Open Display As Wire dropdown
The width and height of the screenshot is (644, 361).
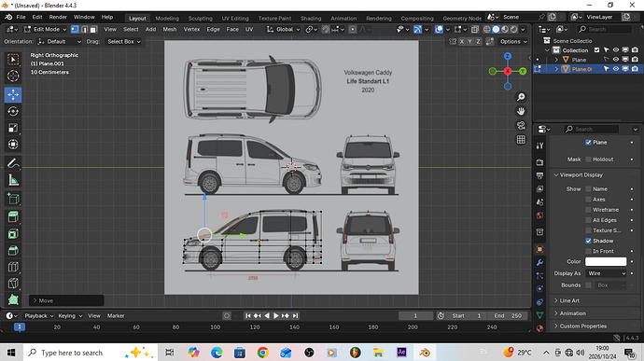[x=607, y=273]
